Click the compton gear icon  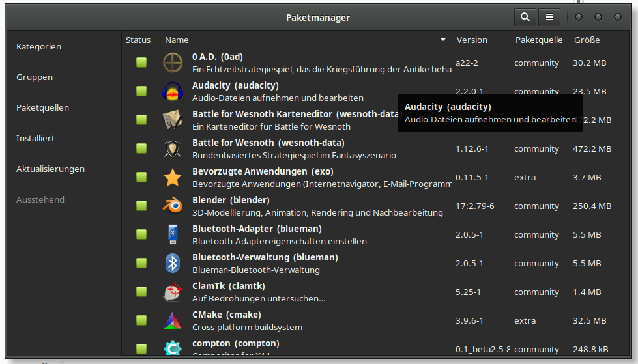coord(173,348)
